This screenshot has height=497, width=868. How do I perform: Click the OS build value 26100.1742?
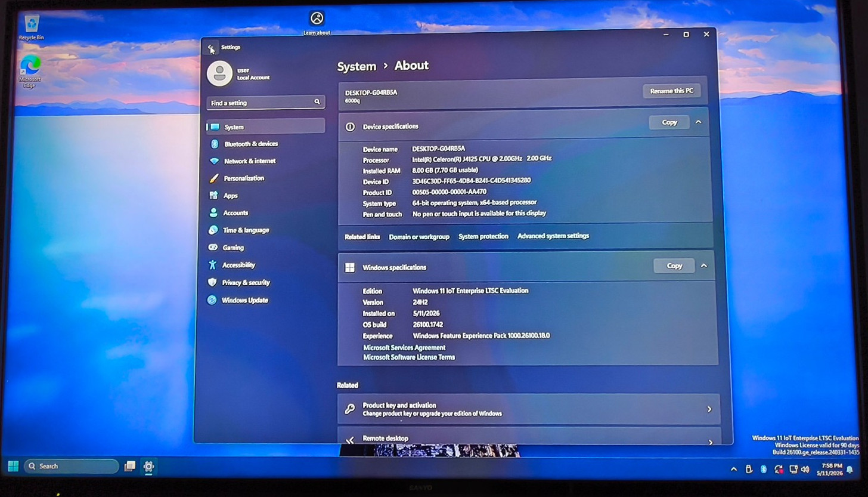[x=428, y=325]
